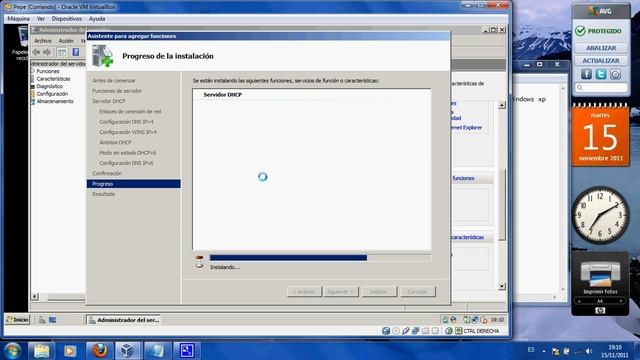Click the analog clock gadget
640x360 pixels.
coord(600,215)
